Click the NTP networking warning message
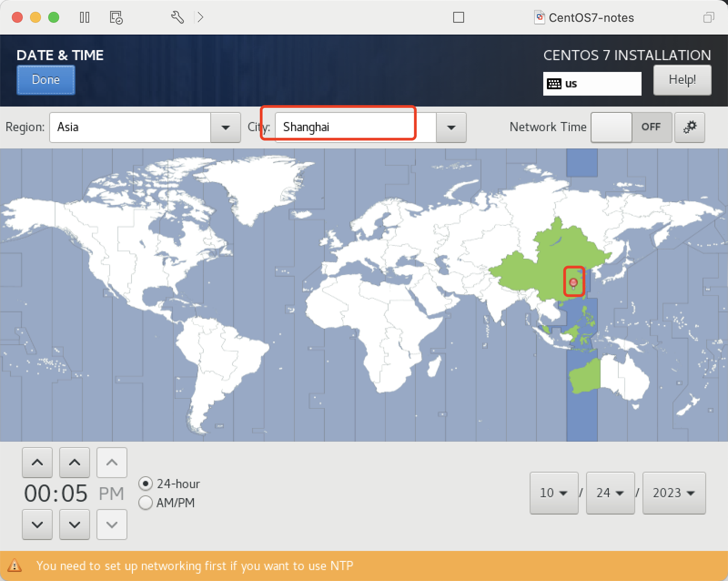 coord(195,566)
